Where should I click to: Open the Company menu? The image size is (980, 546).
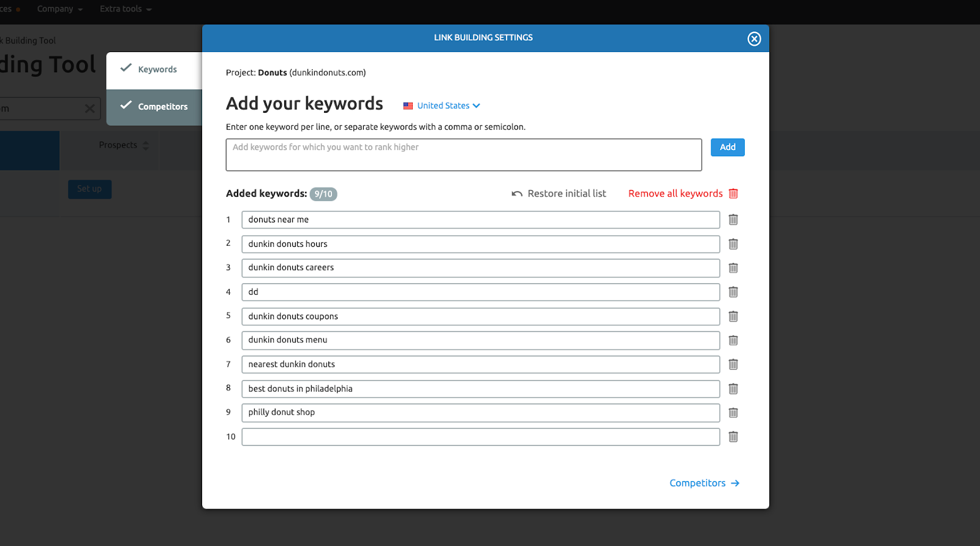(59, 9)
